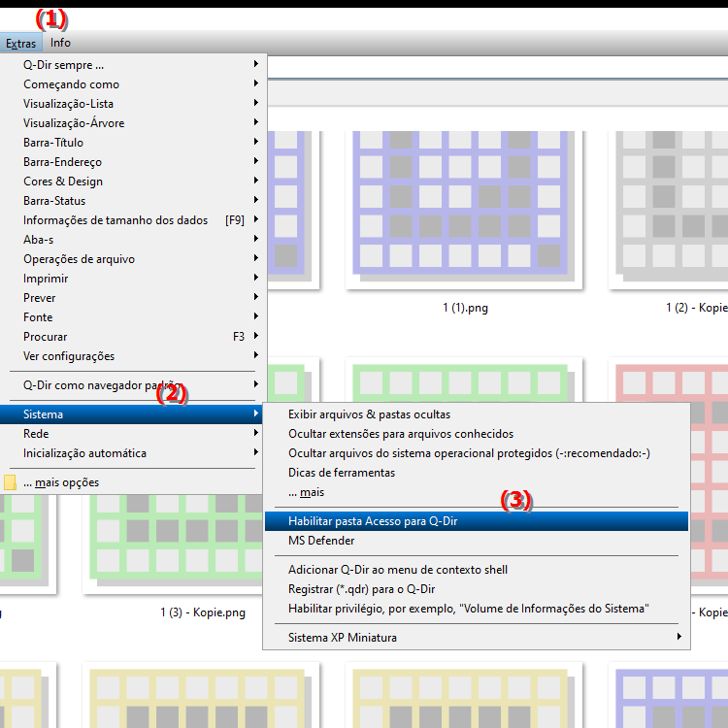
Task: Open the Extras menu
Action: click(20, 43)
